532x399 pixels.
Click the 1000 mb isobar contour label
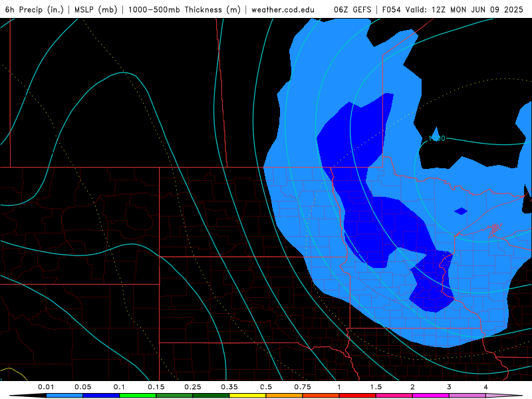[437, 138]
